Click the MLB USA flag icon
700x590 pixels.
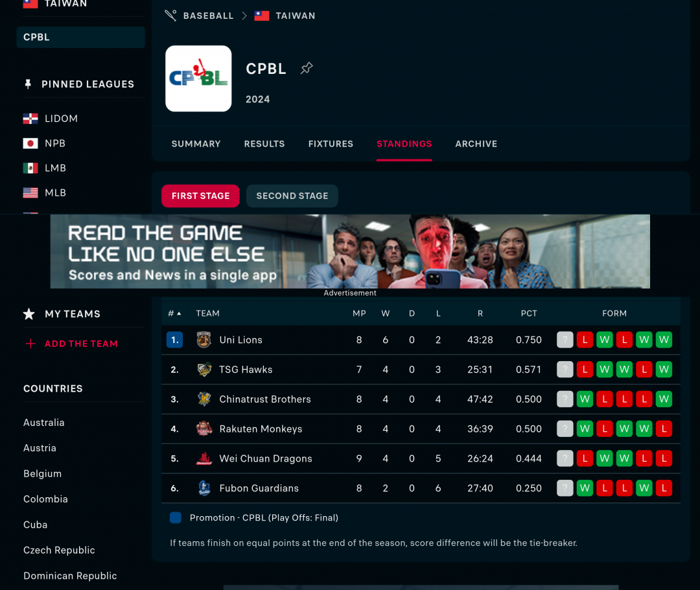click(x=30, y=193)
